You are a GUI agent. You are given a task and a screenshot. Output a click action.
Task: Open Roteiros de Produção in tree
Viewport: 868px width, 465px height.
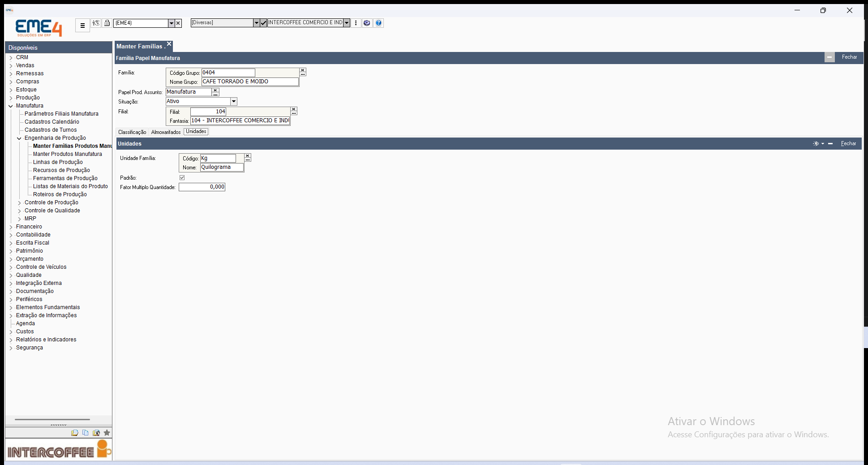pos(60,194)
